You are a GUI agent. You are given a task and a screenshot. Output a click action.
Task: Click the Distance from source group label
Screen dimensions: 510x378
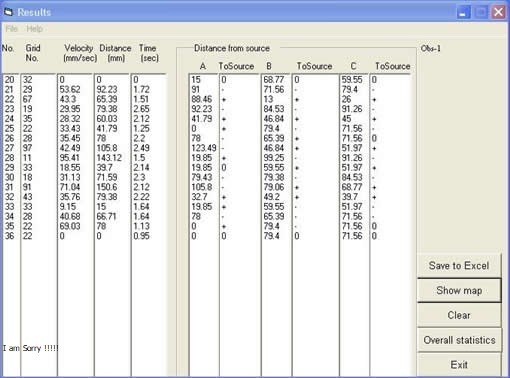[x=232, y=48]
